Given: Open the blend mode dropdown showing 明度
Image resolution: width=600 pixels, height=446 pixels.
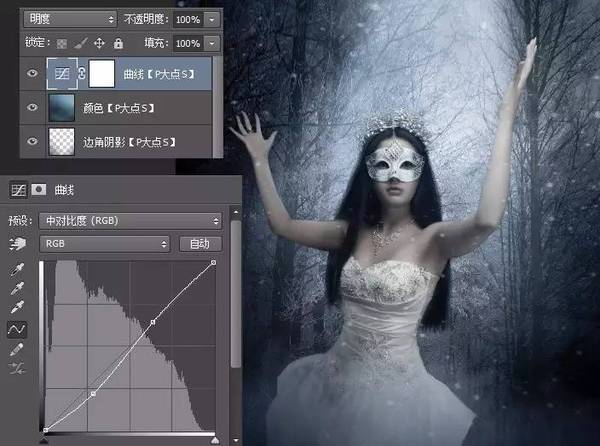Looking at the screenshot, I should (70, 19).
